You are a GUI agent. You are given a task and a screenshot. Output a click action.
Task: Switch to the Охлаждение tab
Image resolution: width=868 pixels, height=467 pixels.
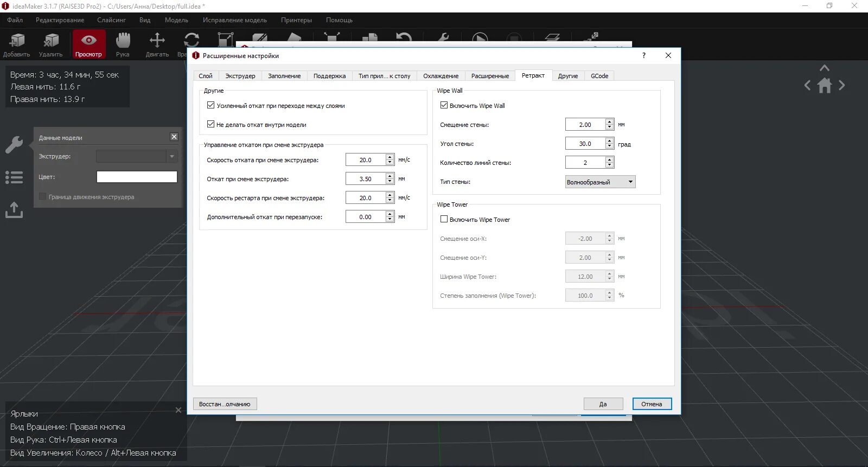tap(441, 76)
